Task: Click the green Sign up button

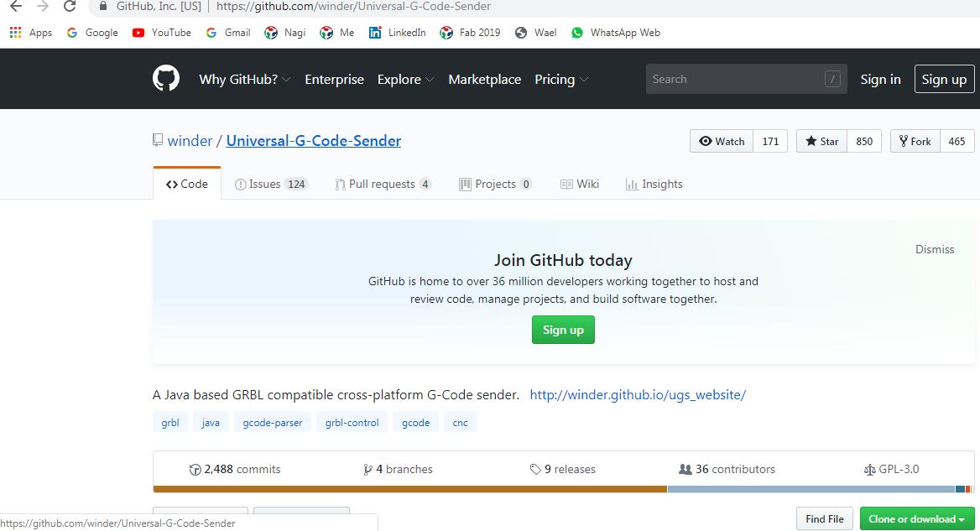Action: (562, 330)
